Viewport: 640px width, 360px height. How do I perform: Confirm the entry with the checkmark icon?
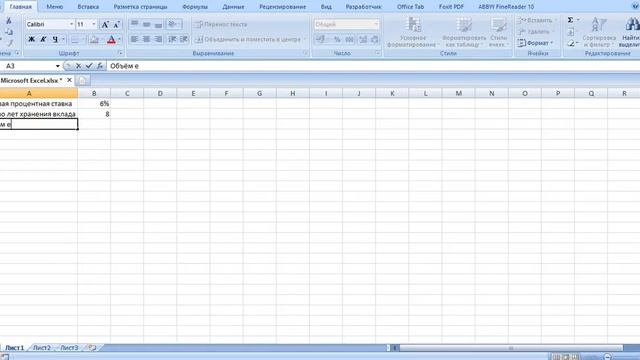point(89,66)
